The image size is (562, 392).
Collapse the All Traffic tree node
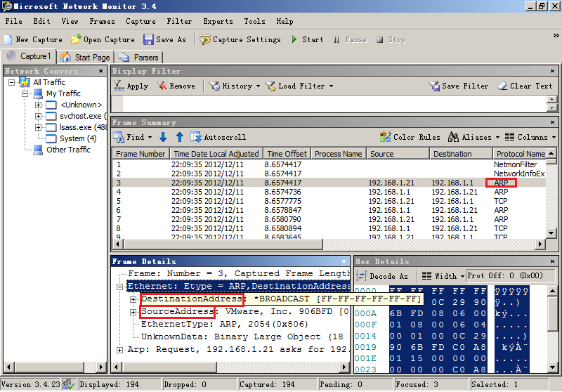pos(11,82)
